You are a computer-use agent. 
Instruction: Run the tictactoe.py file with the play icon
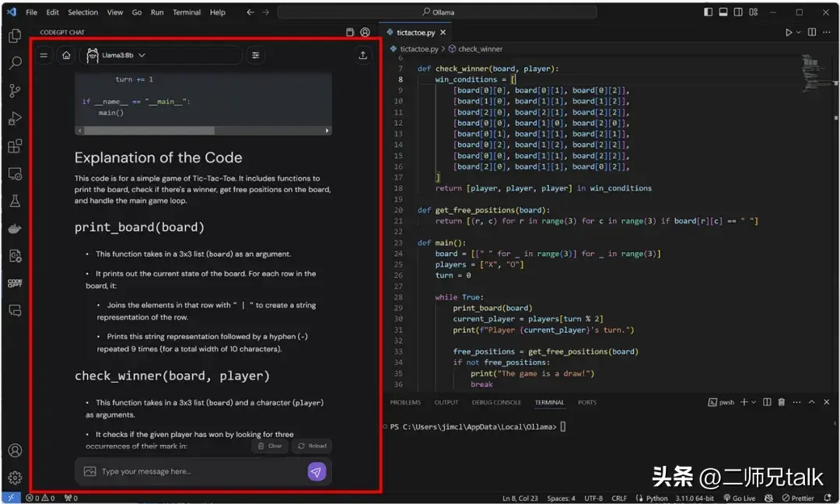click(x=789, y=32)
